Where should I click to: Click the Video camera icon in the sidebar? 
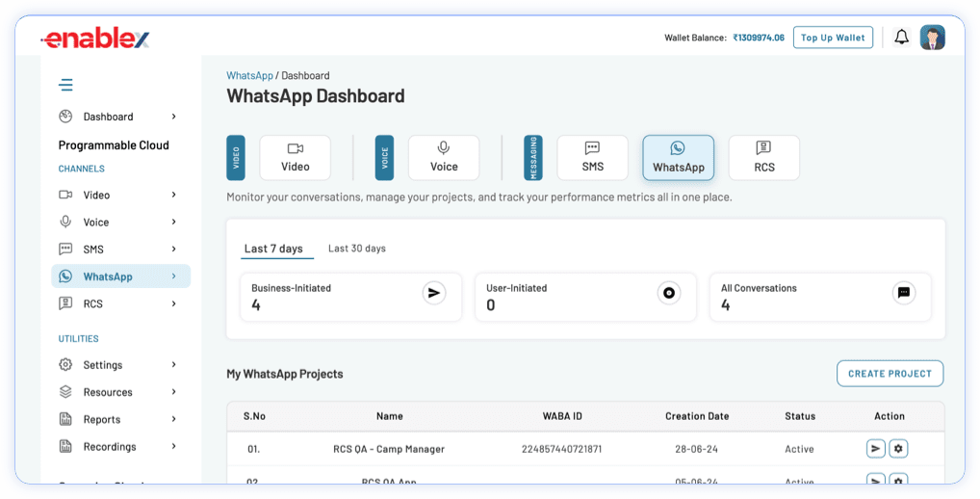point(65,195)
